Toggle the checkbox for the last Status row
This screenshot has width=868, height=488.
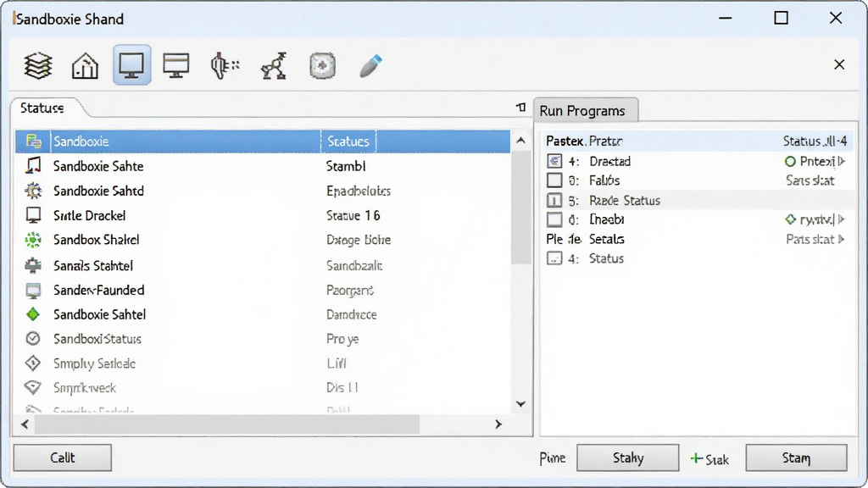(554, 258)
